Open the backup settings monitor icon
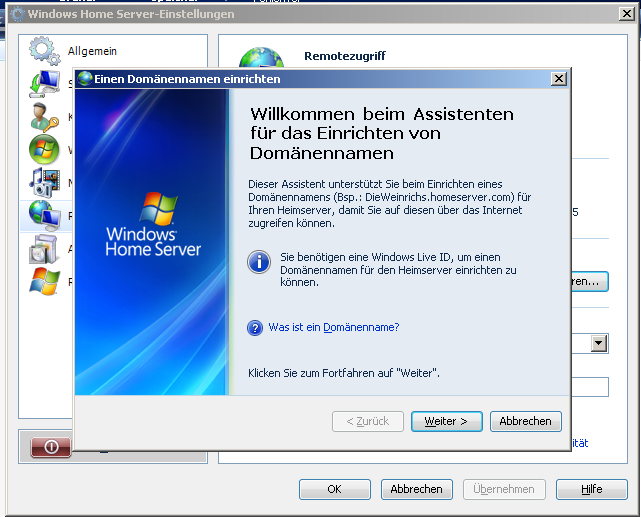This screenshot has height=517, width=641. tap(42, 84)
